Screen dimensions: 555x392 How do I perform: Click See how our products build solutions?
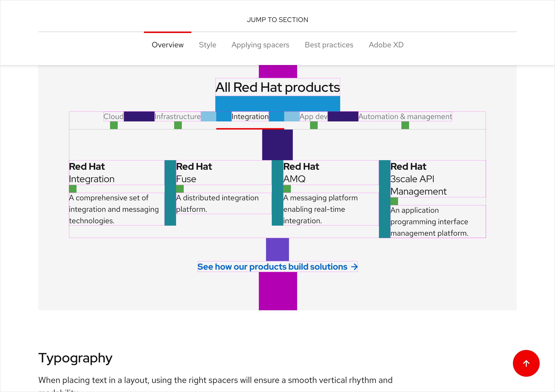click(x=272, y=267)
